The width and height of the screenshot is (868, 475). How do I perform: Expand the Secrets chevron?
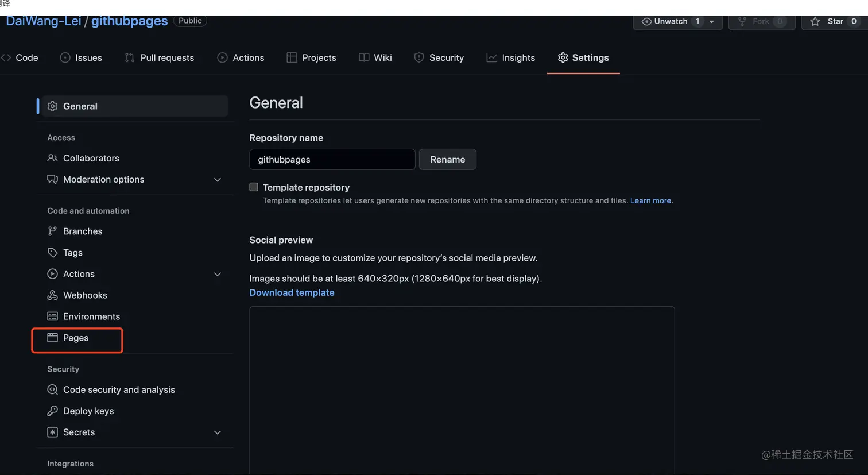tap(218, 432)
